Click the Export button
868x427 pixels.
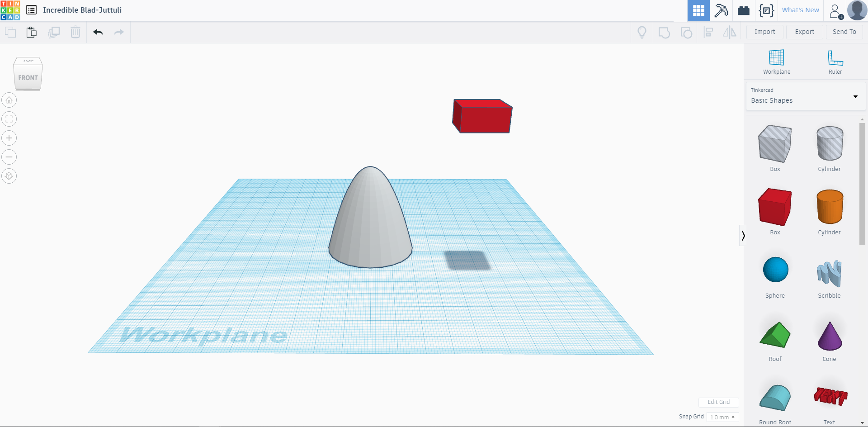(804, 32)
